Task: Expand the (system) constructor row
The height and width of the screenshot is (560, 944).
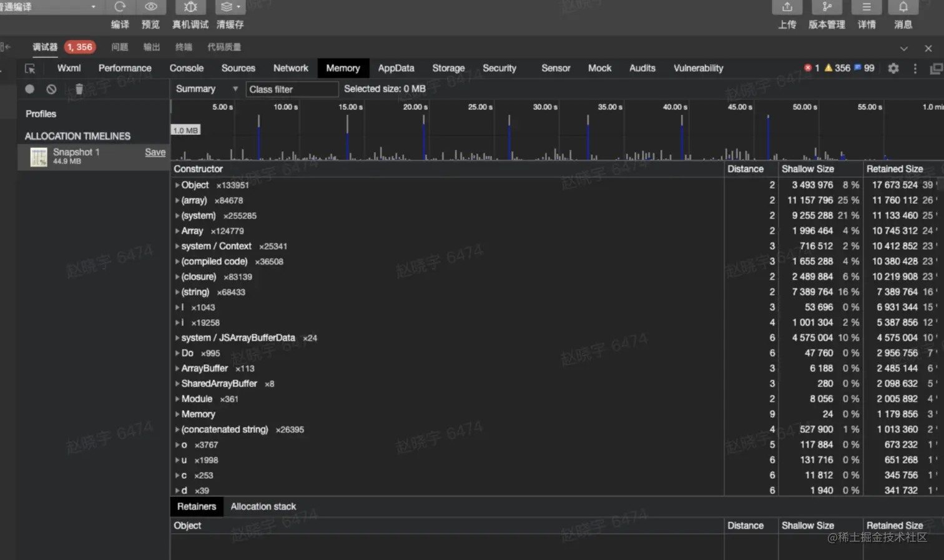Action: click(177, 216)
